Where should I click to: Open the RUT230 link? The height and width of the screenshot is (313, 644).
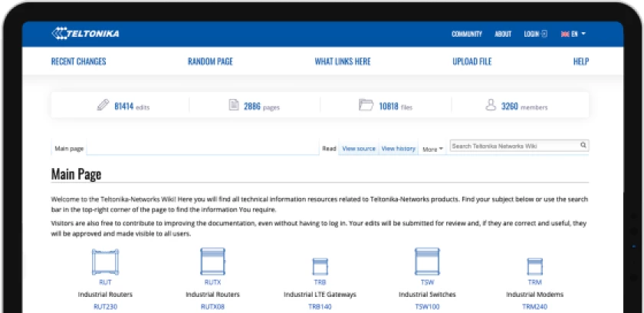pyautogui.click(x=106, y=307)
